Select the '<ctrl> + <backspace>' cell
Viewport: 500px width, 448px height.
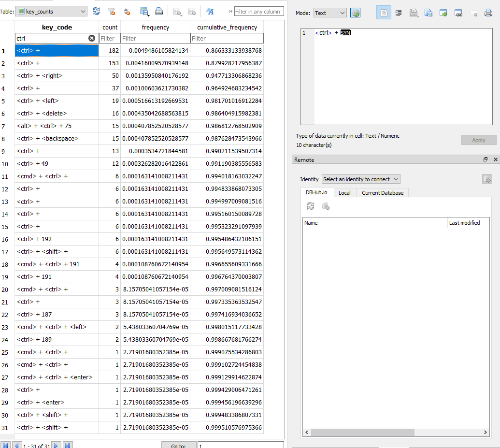(x=57, y=139)
